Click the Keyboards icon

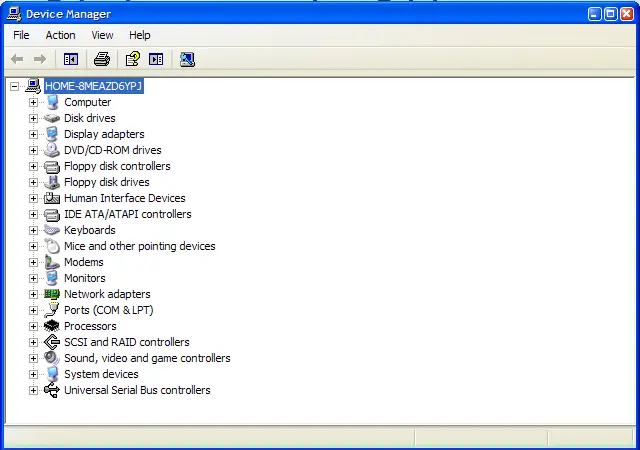click(x=52, y=230)
